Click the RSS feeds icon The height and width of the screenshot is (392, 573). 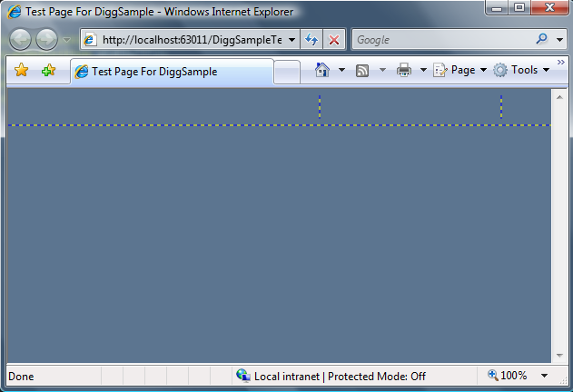[x=361, y=70]
